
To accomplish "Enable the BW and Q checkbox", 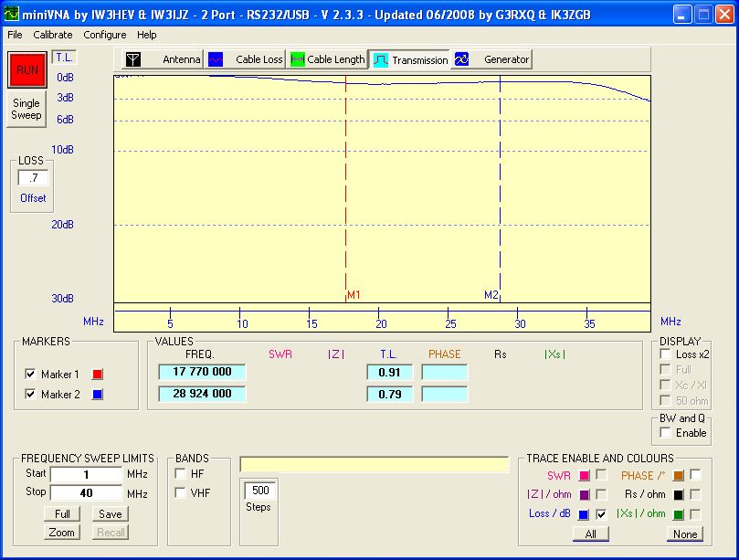I will (x=665, y=433).
